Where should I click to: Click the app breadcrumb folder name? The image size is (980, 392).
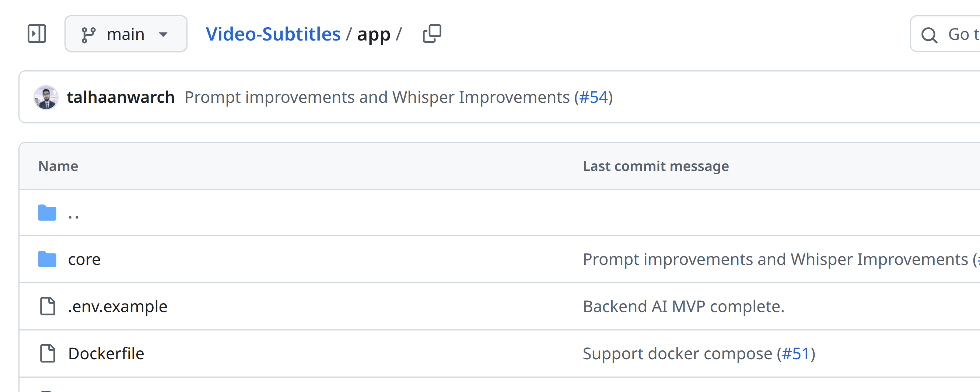point(374,35)
